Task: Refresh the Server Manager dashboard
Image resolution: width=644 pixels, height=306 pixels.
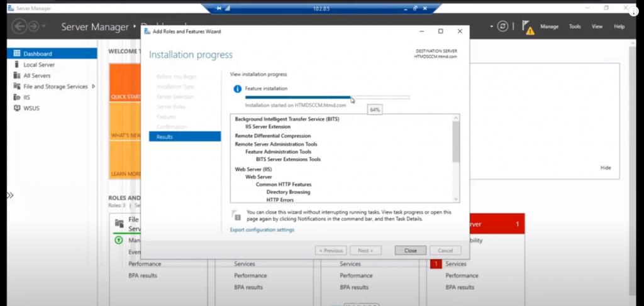Action: coord(502,26)
